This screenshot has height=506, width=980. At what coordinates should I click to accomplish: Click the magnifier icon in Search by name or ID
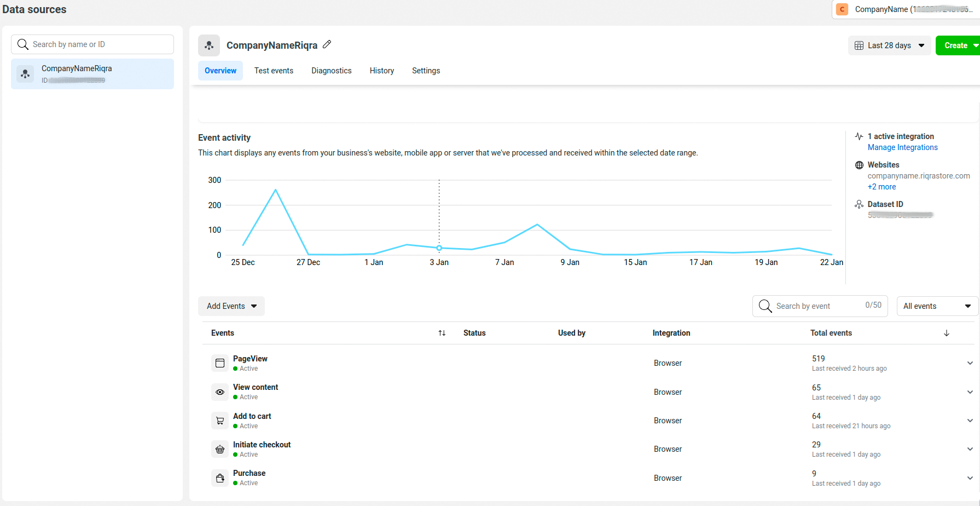point(23,44)
